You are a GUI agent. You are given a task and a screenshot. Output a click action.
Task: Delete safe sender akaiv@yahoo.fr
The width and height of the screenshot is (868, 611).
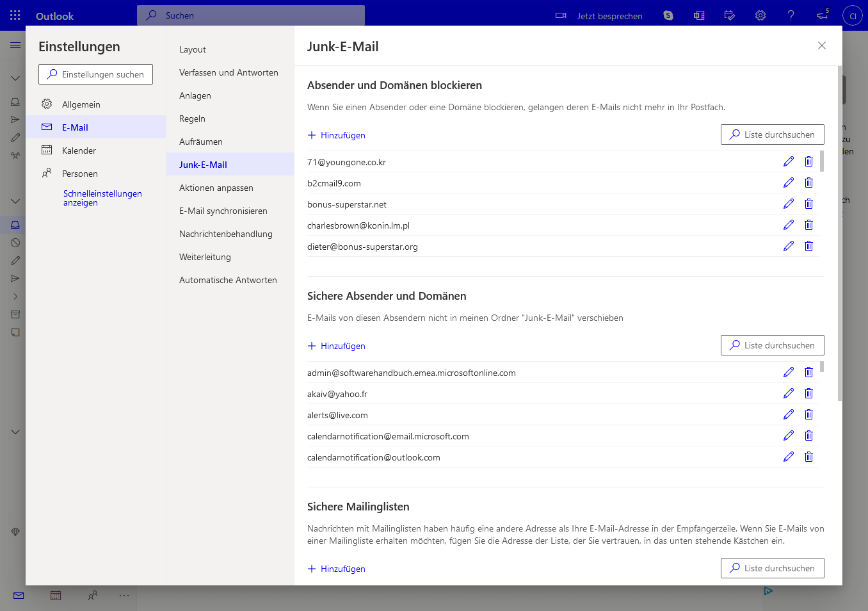(x=808, y=393)
